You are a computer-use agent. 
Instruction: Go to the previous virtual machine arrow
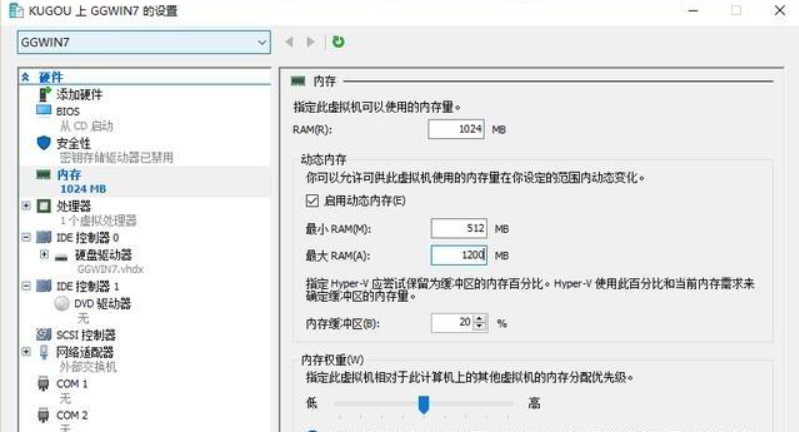pos(289,42)
